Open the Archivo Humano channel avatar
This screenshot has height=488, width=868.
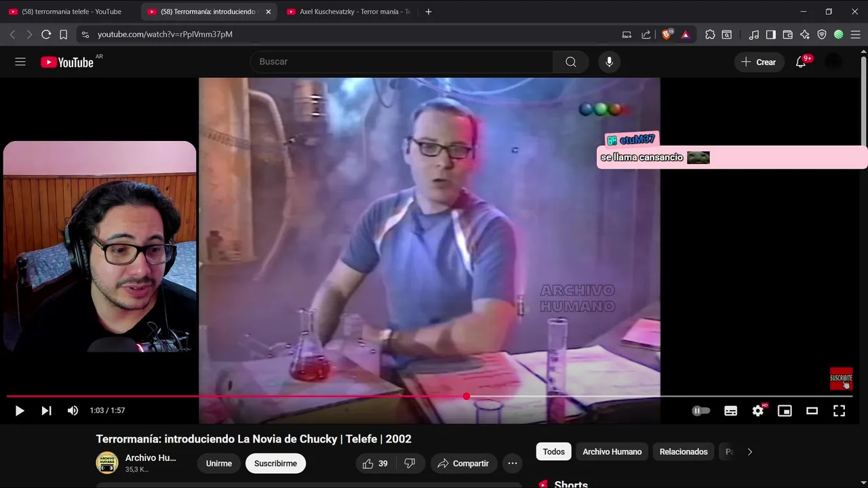tap(106, 462)
